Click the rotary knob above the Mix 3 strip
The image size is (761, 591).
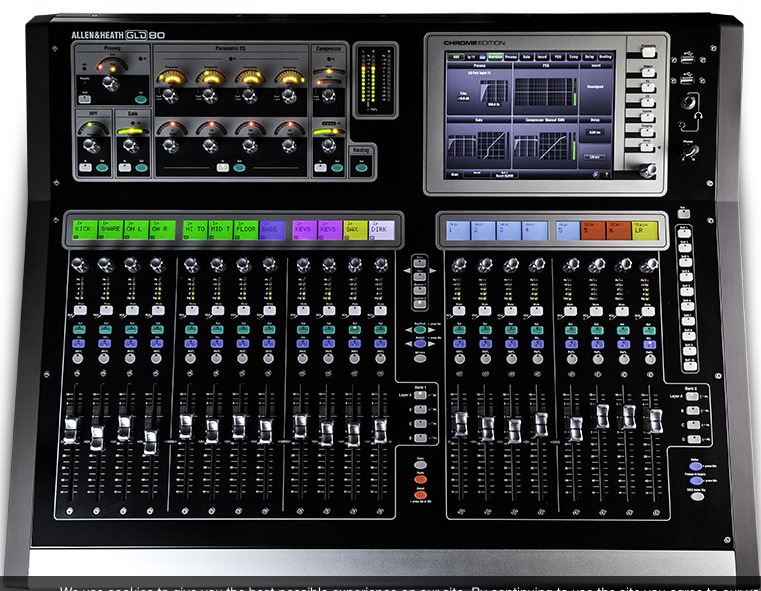(511, 265)
